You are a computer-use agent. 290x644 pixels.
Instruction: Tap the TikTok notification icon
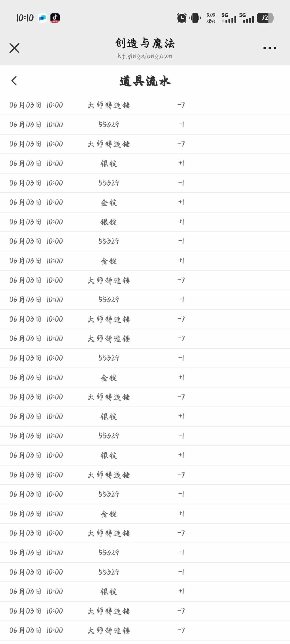[x=55, y=18]
